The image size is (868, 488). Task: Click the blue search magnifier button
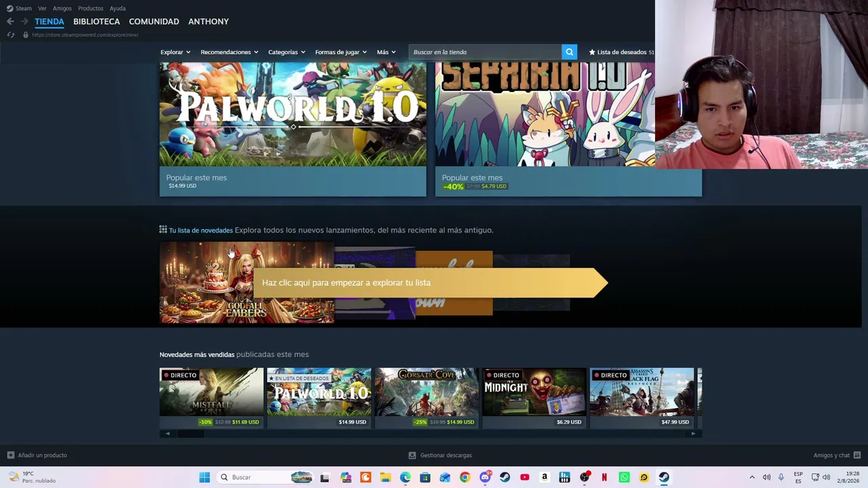tap(570, 52)
